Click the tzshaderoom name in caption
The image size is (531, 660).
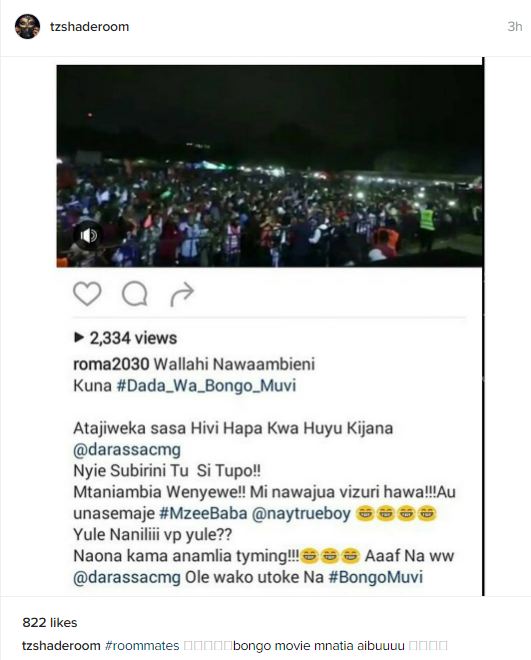[x=61, y=646]
